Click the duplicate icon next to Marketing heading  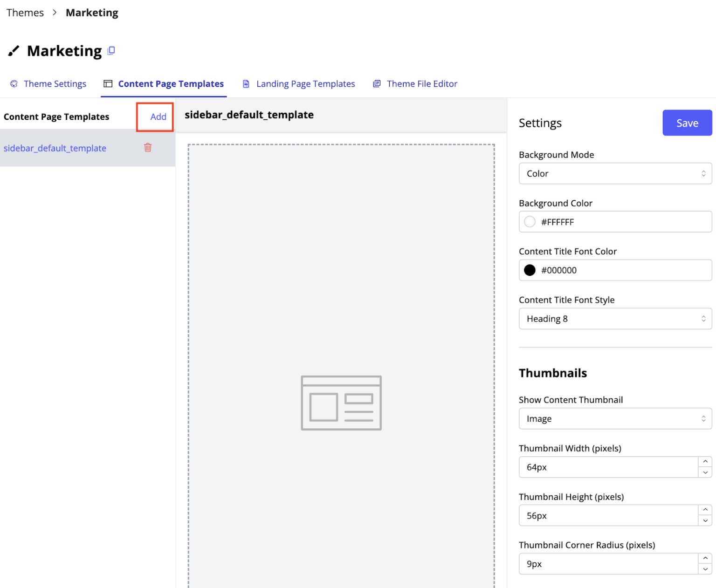111,50
